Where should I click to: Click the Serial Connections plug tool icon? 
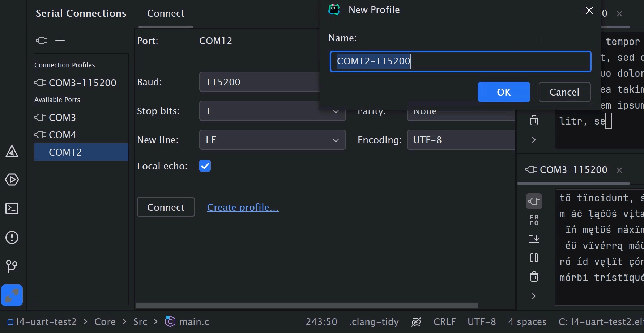12,295
